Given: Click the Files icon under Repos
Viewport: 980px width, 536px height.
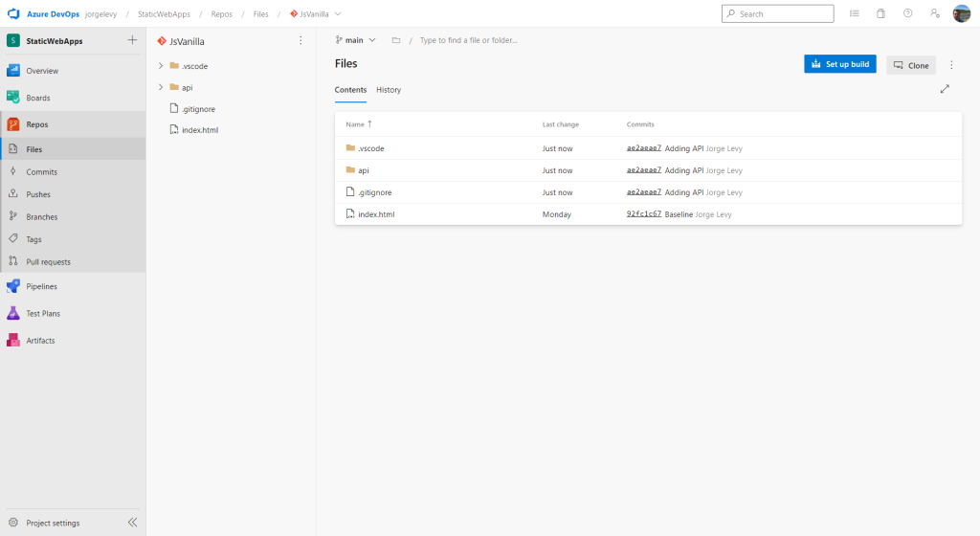Looking at the screenshot, I should tap(13, 148).
